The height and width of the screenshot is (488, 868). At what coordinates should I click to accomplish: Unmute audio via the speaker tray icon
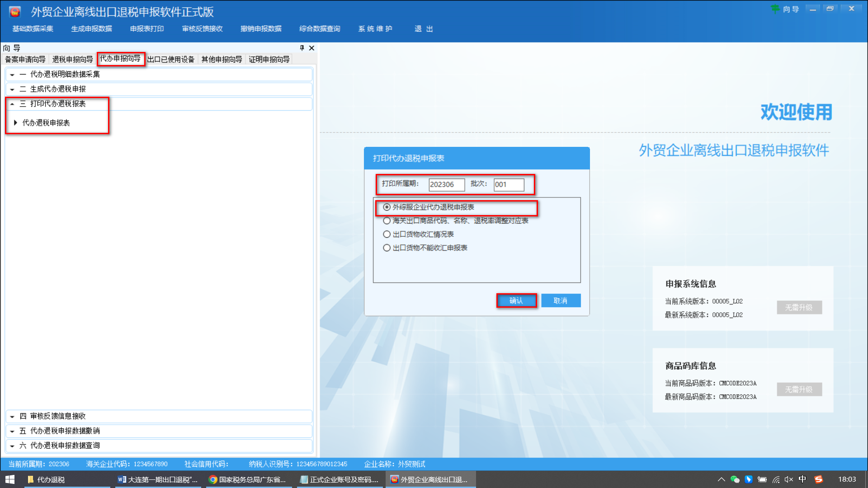pyautogui.click(x=789, y=480)
